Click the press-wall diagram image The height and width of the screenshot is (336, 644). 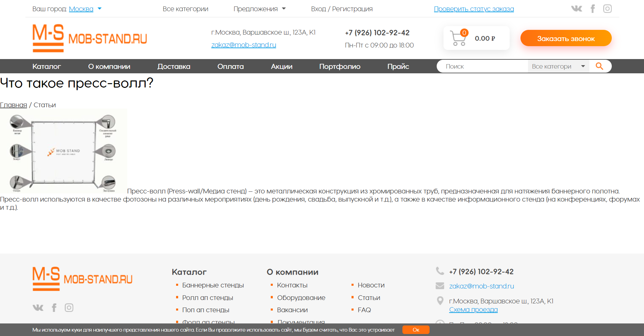63,151
